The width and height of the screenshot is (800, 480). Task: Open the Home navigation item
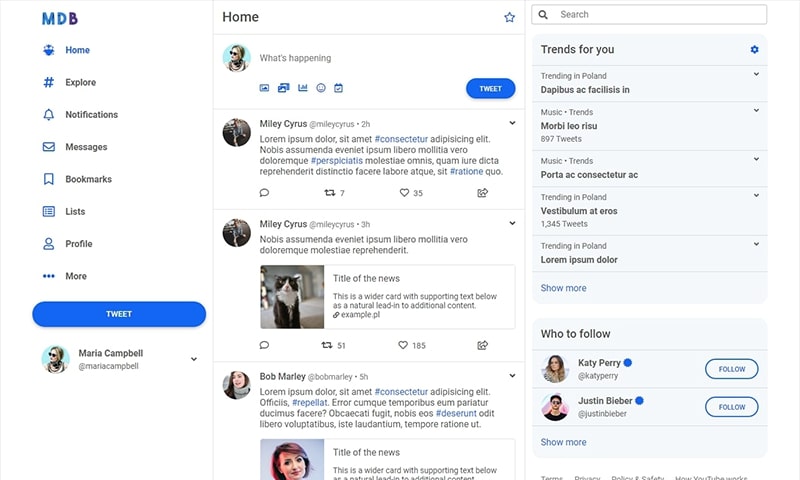[67, 50]
